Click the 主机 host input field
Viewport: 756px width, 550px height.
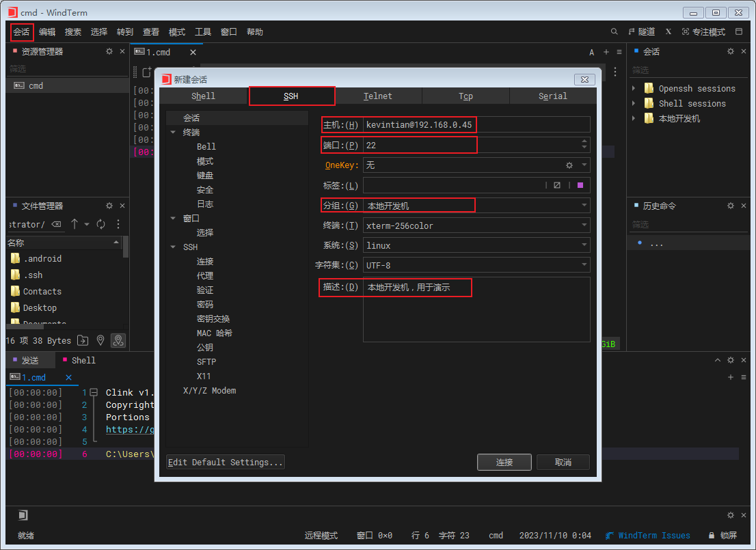click(x=476, y=125)
